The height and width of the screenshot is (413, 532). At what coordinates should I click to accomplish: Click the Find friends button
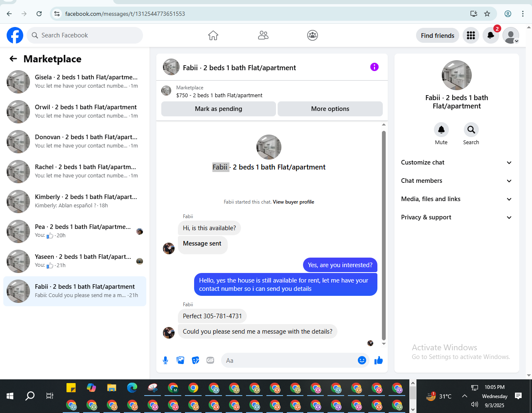[438, 36]
